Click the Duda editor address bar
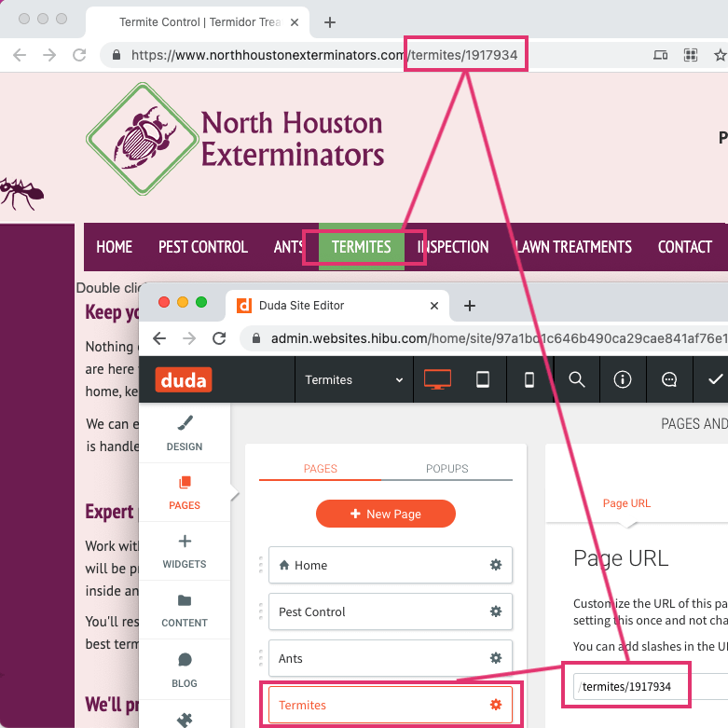 point(484,338)
